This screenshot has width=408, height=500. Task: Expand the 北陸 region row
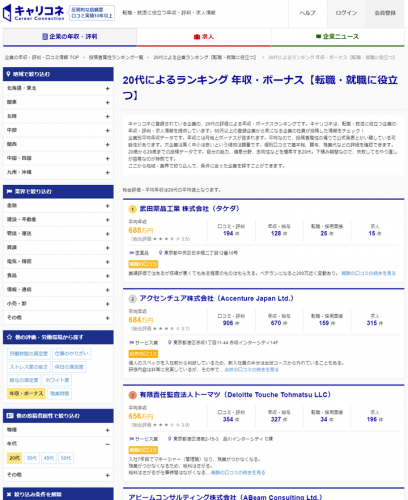(x=58, y=116)
